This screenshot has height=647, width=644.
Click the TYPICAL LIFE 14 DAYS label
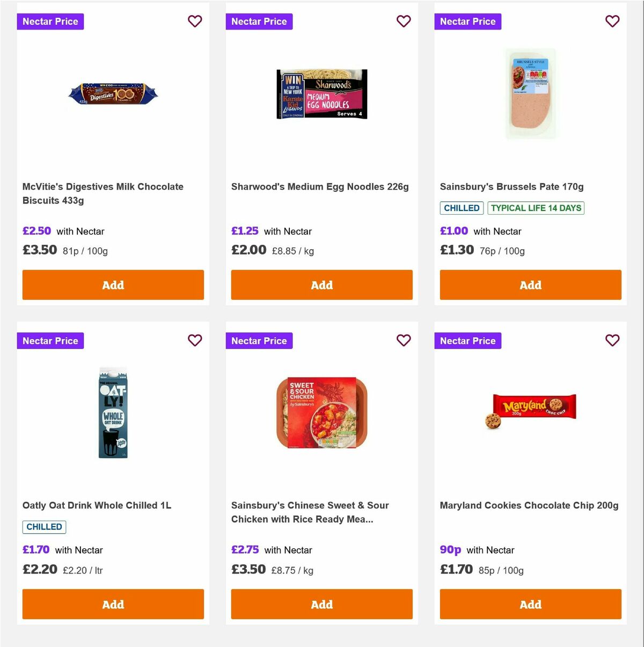pos(536,208)
